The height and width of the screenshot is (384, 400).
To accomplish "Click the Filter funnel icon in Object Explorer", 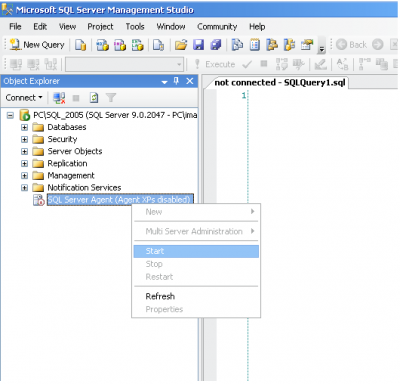I will [111, 98].
